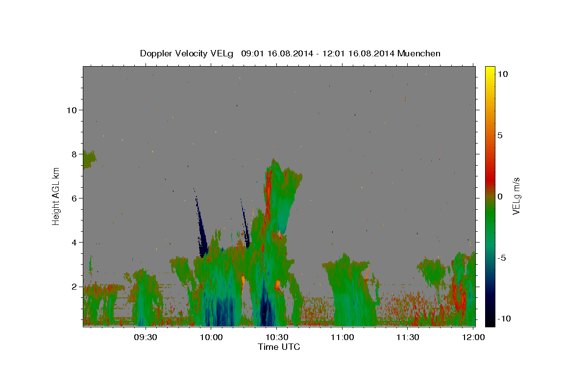Click the height tick label 6
This screenshot has width=588, height=392.
[74, 198]
